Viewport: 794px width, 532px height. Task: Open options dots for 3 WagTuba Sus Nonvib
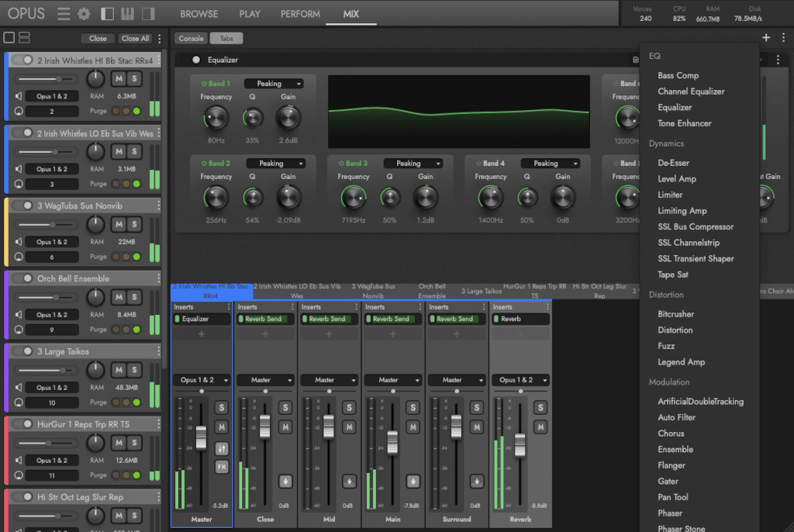[x=158, y=206]
